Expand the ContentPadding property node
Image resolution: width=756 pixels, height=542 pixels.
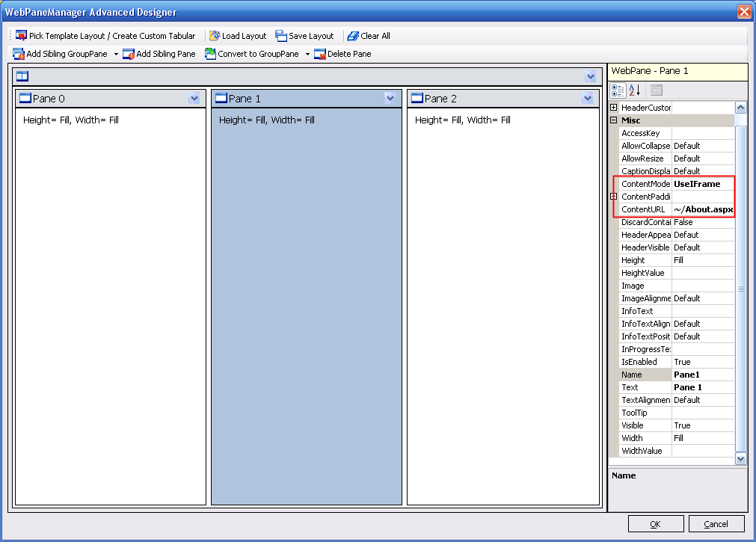point(614,197)
